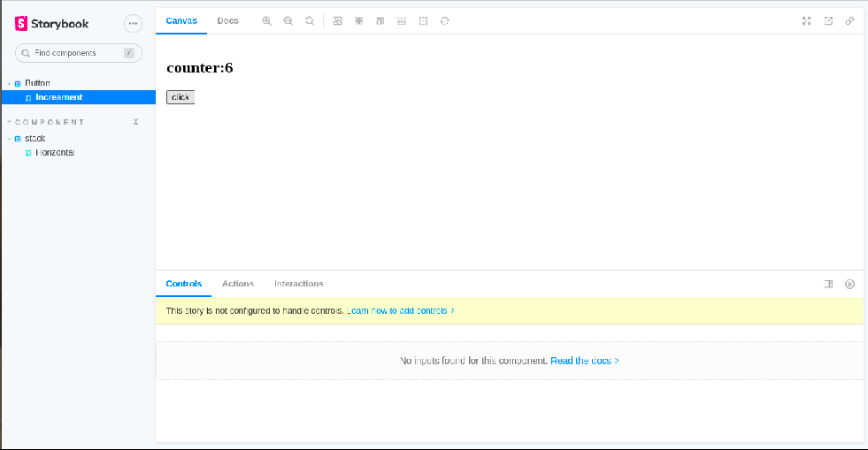The width and height of the screenshot is (868, 450).
Task: Click the 'counter:6' heading
Action: click(x=200, y=67)
